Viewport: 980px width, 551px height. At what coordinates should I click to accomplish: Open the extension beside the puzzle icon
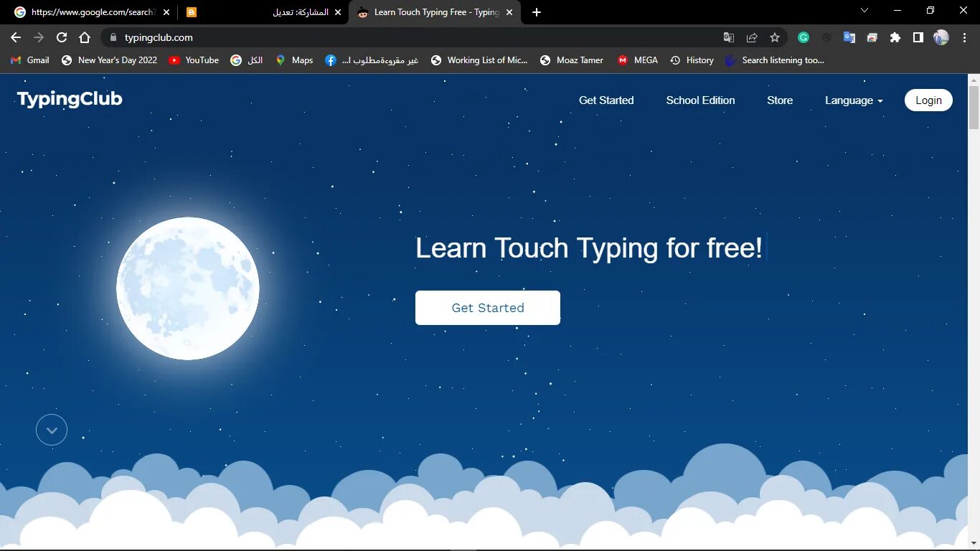click(x=872, y=37)
